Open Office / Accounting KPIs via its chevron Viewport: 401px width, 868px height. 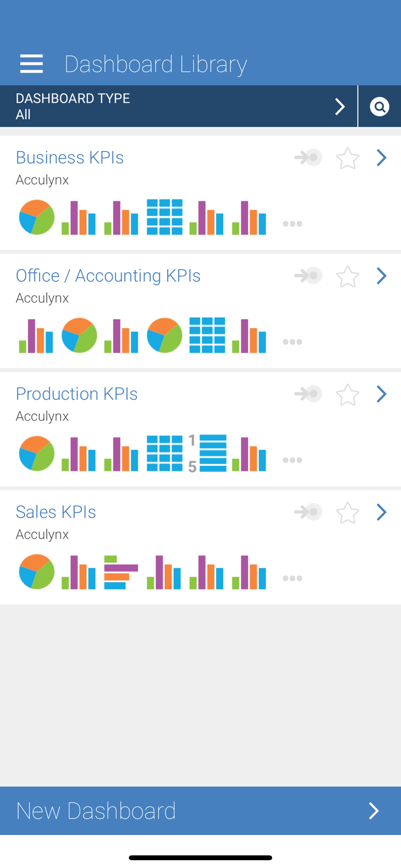381,276
